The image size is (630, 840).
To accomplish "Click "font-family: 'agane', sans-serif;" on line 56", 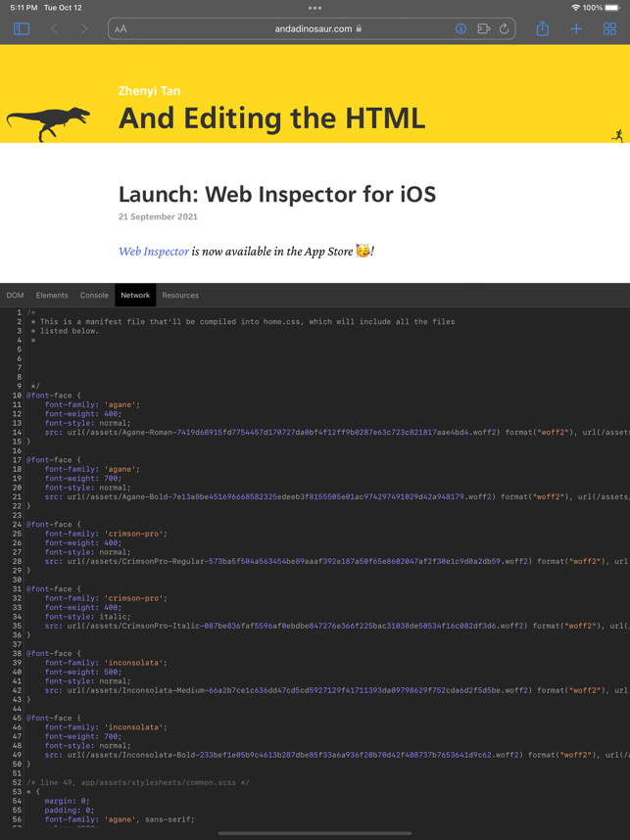I will (120, 819).
